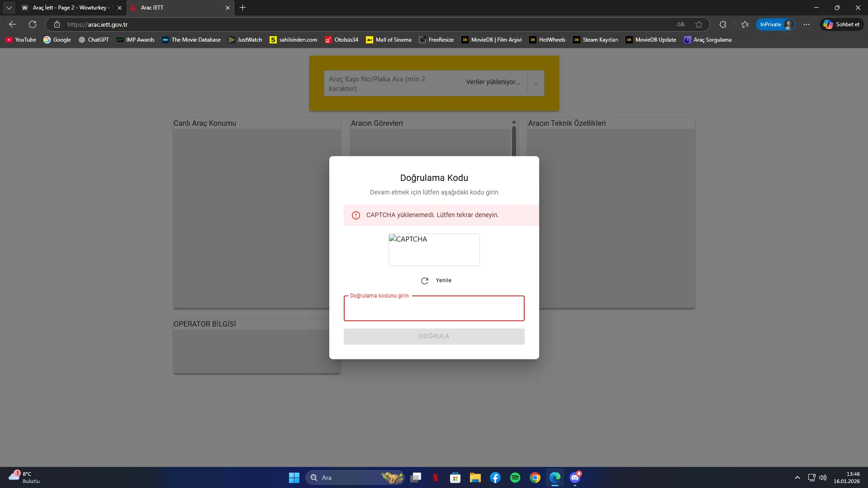The image size is (868, 488).
Task: Click the back navigation arrow
Action: [x=13, y=24]
